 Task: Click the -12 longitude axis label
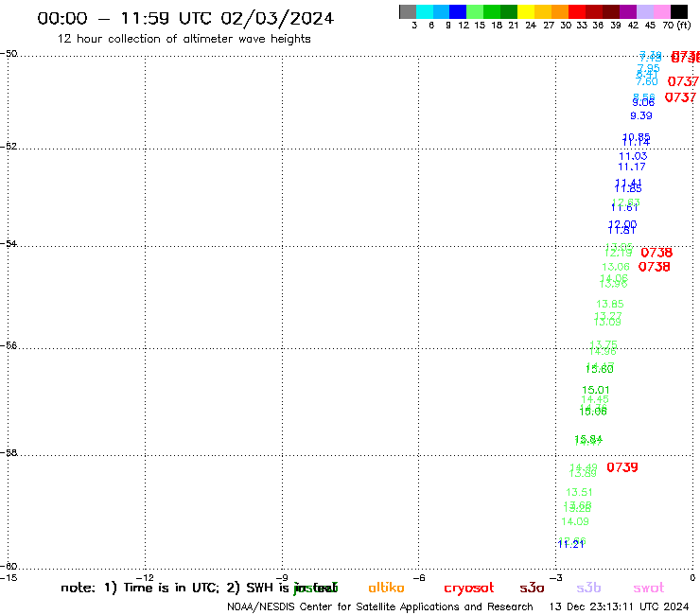145,577
